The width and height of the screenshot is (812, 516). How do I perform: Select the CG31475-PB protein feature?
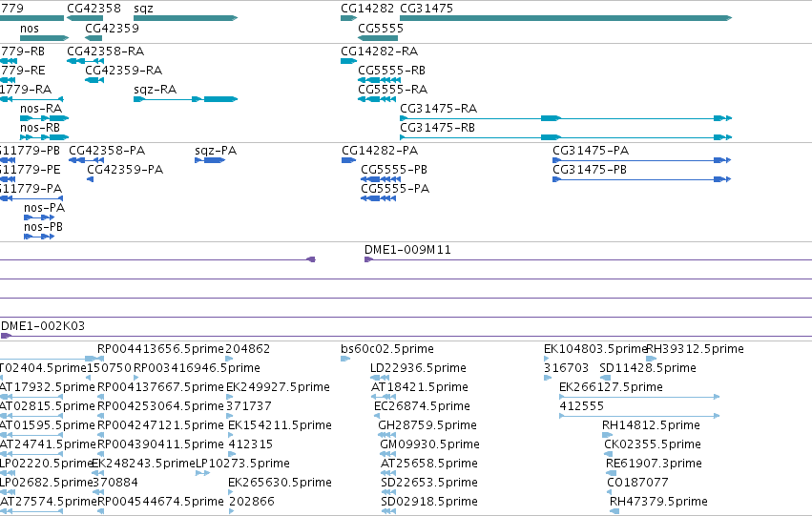(x=641, y=179)
